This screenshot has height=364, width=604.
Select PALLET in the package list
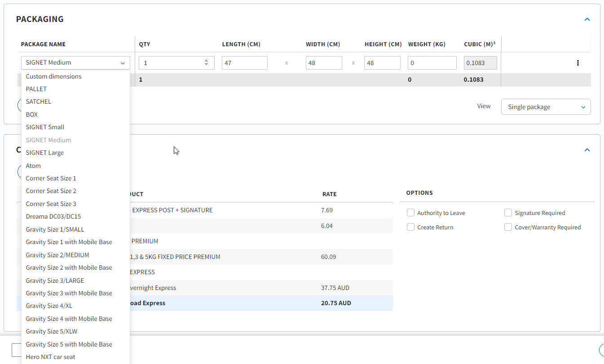click(75, 89)
